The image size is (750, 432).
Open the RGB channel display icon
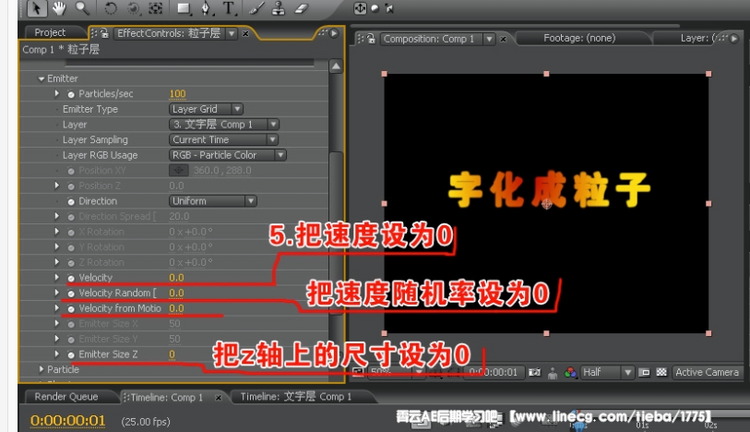[x=570, y=372]
